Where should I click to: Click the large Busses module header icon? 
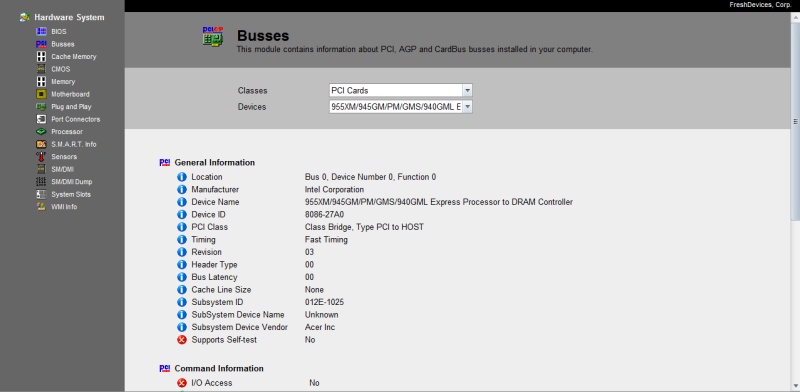coord(213,37)
